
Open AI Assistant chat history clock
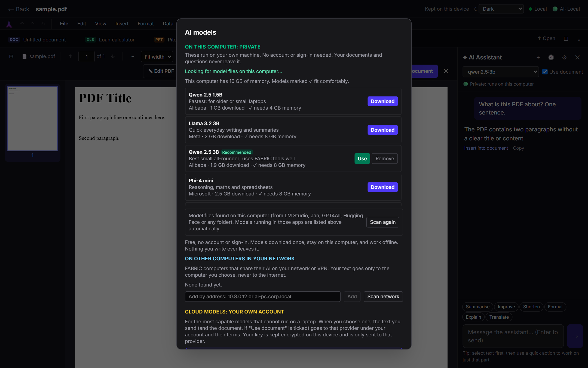[x=551, y=58]
